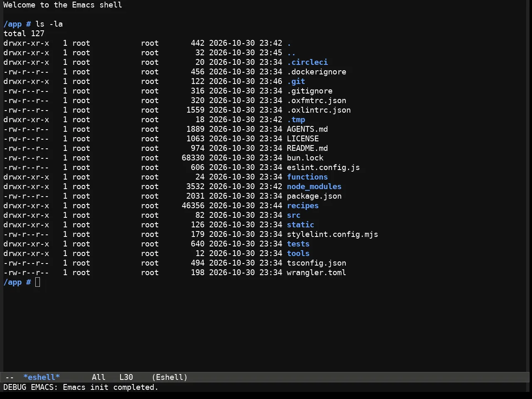Click the functions directory name
Viewport: 532px width, 399px height.
pos(307,177)
